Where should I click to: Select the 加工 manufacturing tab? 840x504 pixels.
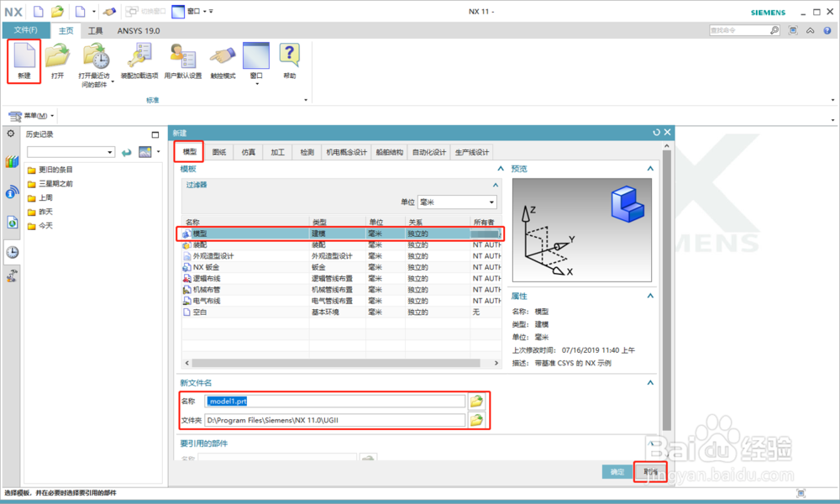[277, 152]
